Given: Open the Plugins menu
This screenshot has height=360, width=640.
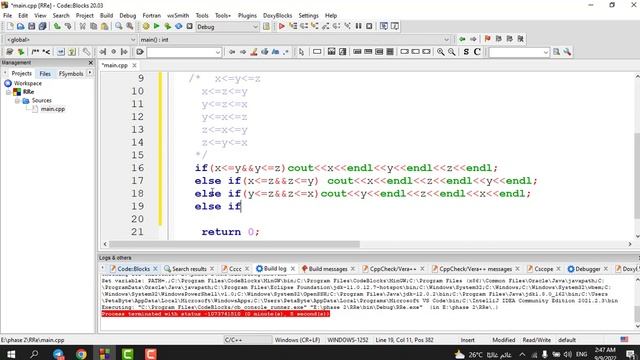Looking at the screenshot, I should click(247, 16).
